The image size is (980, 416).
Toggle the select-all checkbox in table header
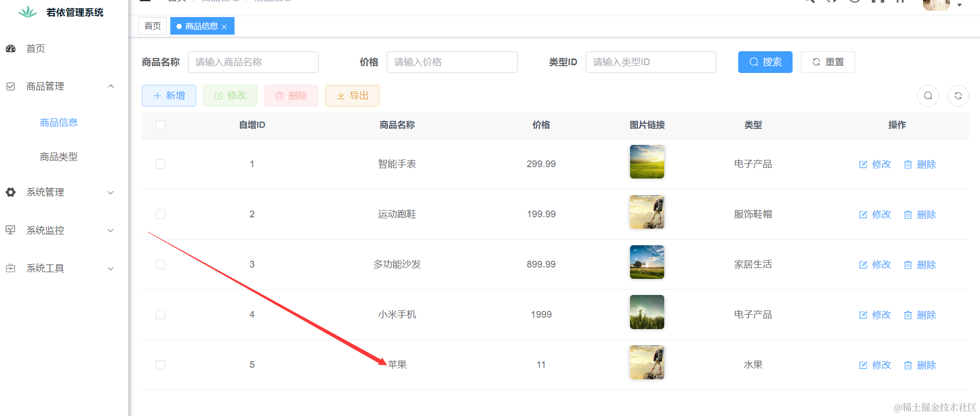pyautogui.click(x=160, y=125)
